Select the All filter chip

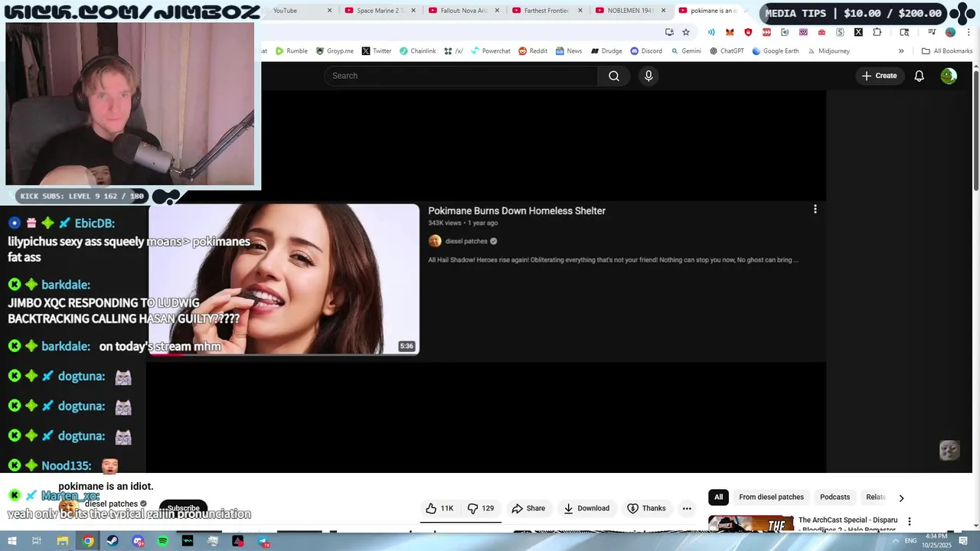pos(718,497)
